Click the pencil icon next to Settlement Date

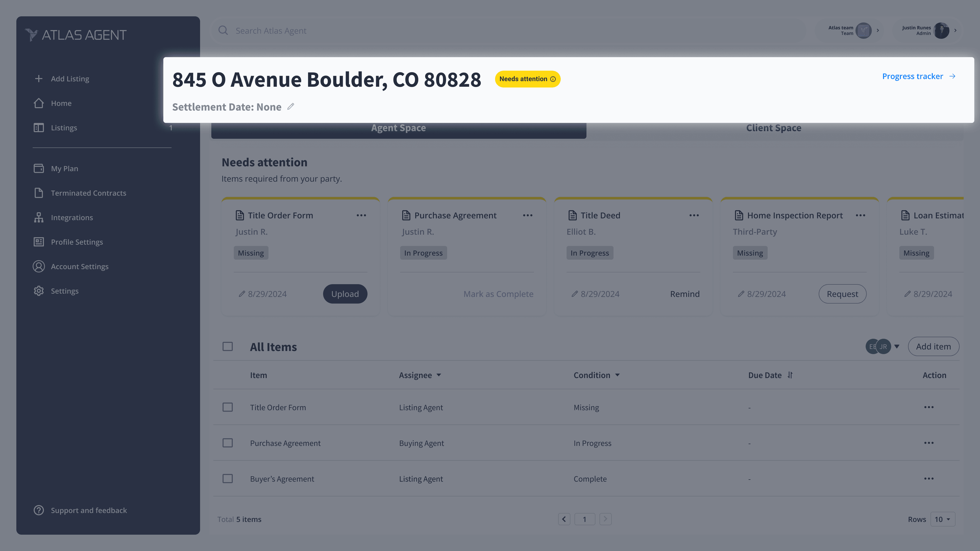pyautogui.click(x=291, y=106)
